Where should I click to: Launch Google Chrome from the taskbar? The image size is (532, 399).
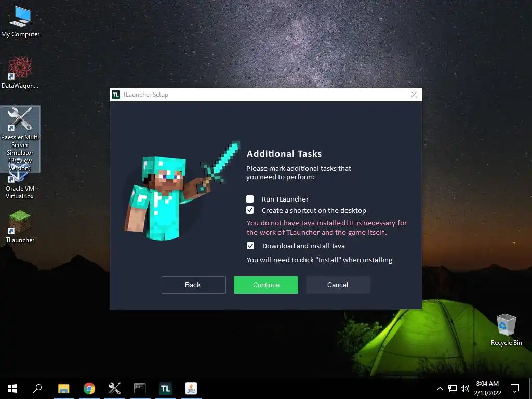(89, 389)
